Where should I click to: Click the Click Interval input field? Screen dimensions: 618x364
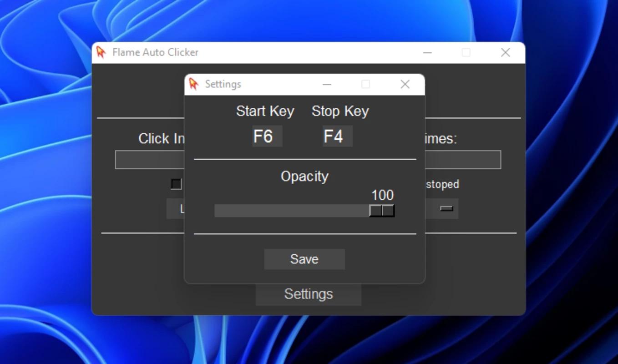(150, 160)
